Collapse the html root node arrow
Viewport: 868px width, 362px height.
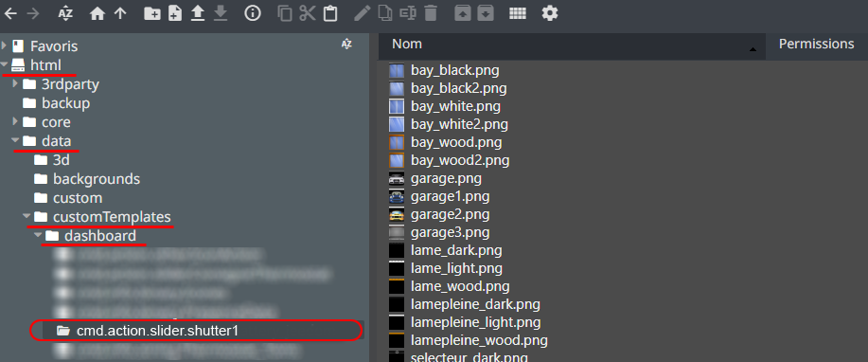(x=5, y=64)
